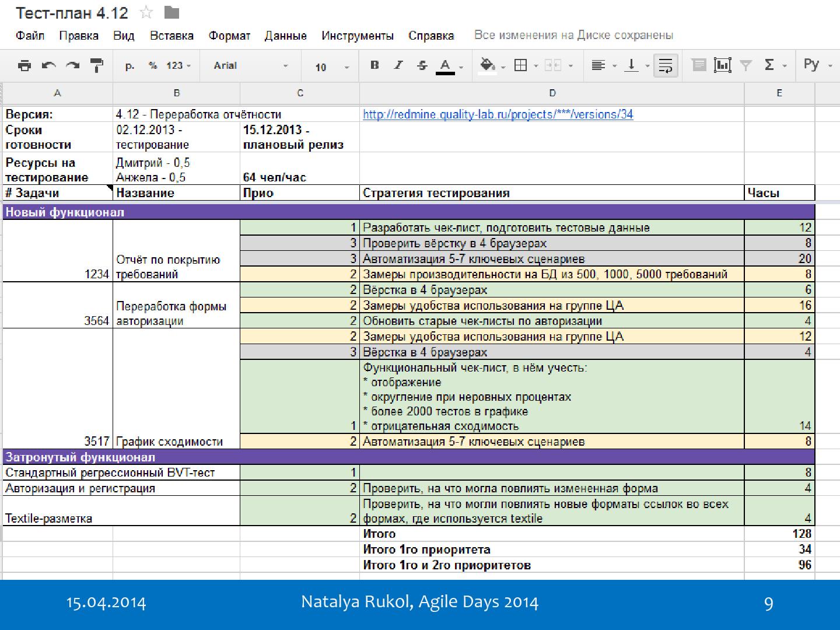840x630 pixels.
Task: Select cell График сходимости
Action: [177, 388]
